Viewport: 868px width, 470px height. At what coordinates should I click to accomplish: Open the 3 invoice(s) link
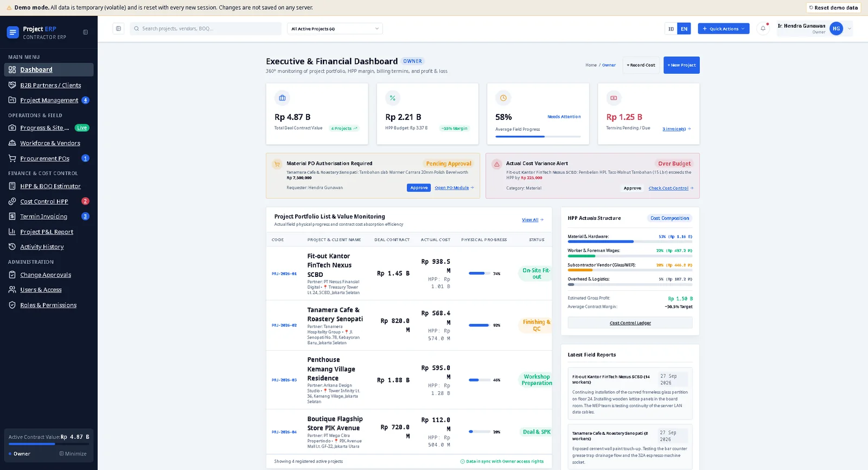676,129
